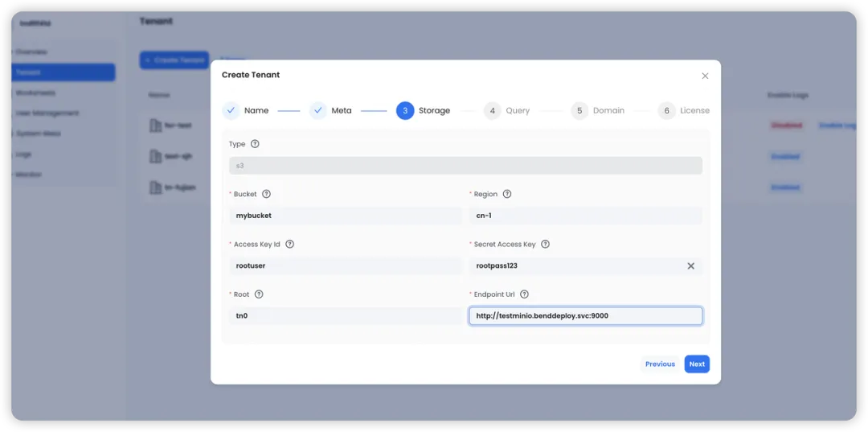Click the help icon beside Bucket label
The height and width of the screenshot is (432, 868).
click(266, 194)
